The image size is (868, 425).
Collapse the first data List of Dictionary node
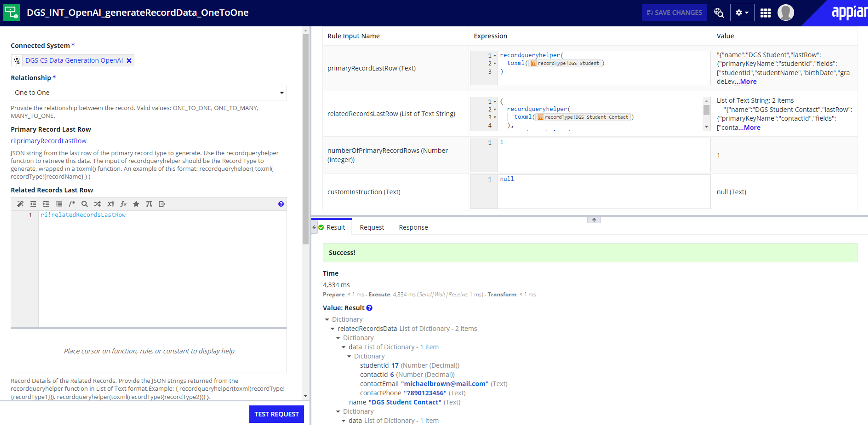click(344, 347)
